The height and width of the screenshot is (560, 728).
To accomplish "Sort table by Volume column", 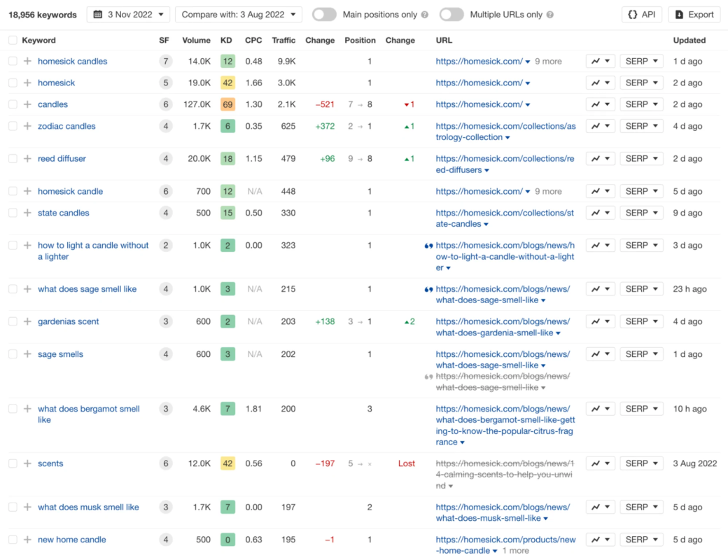I will pyautogui.click(x=196, y=41).
